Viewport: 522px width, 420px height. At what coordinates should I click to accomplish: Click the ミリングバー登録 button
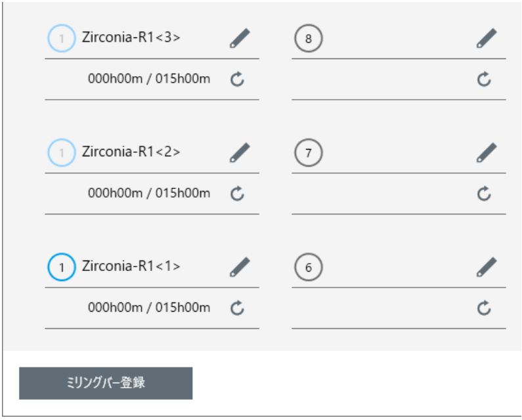[x=106, y=383]
